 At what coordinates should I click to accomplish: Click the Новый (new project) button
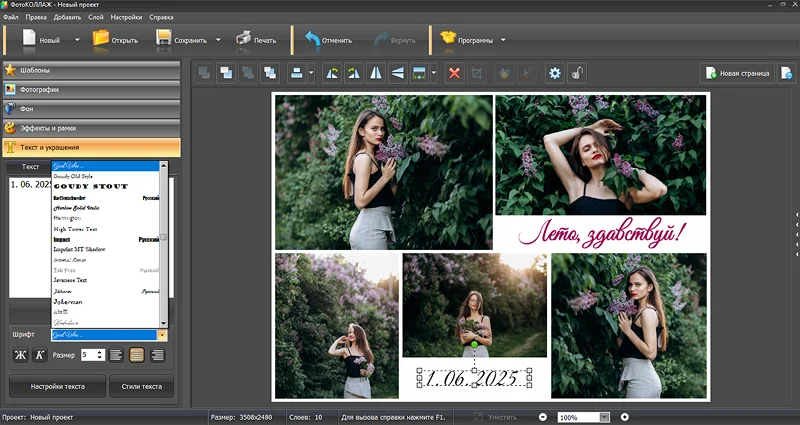click(x=41, y=40)
